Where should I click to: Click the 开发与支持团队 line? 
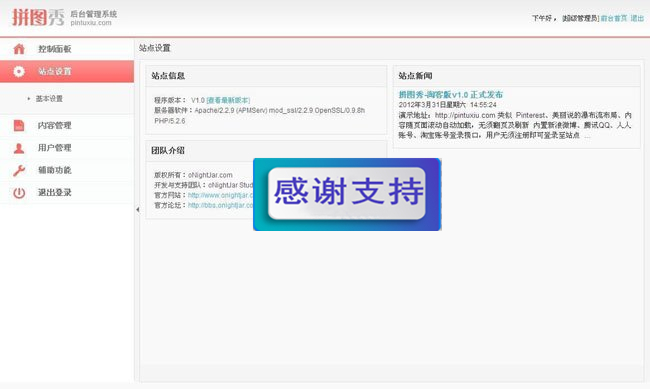click(204, 185)
